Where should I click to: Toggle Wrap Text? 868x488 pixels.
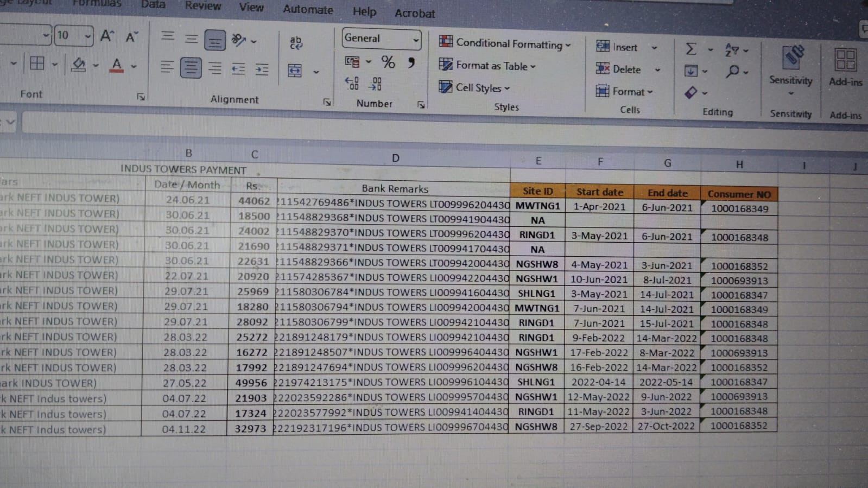[x=296, y=42]
